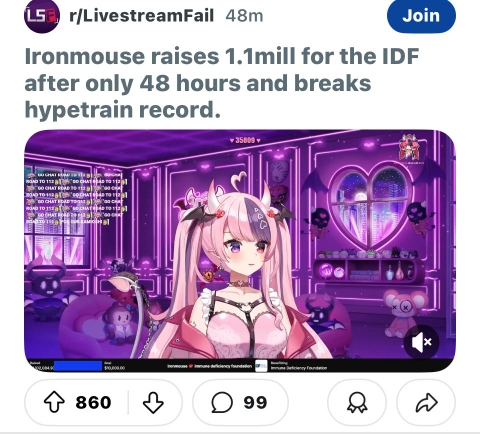The width and height of the screenshot is (480, 434).
Task: Click the Immune Deficiency Foundation logo banner
Action: pyautogui.click(x=261, y=366)
